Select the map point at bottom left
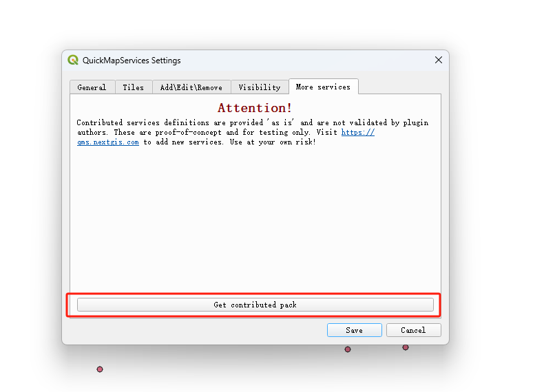 [x=100, y=369]
